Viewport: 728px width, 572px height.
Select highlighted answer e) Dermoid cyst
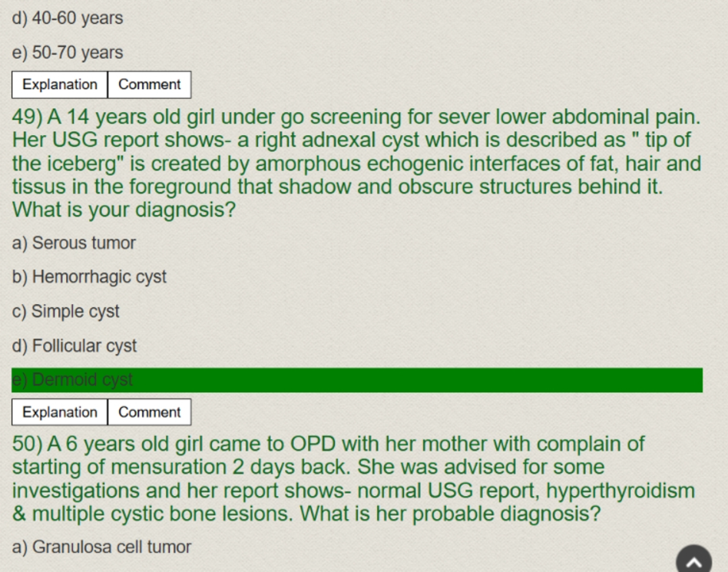72,380
